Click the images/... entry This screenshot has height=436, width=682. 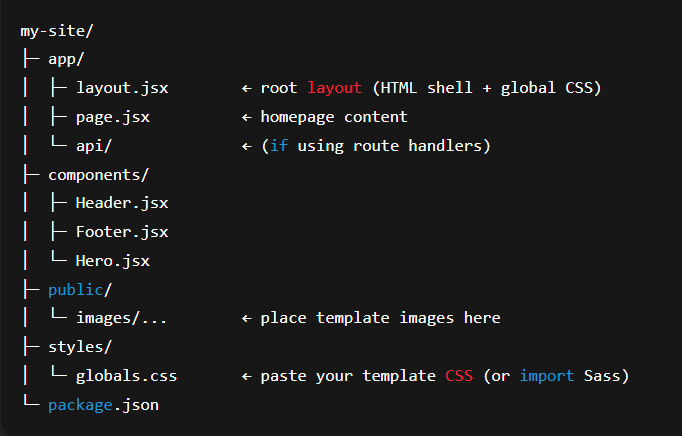(x=121, y=318)
